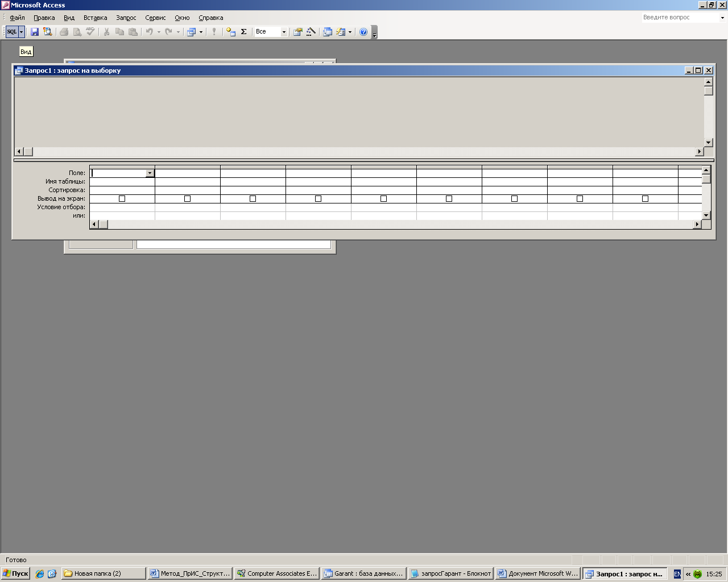Expand the 'Введите вопрос' dropdown arrow
The image size is (728, 582).
point(722,18)
